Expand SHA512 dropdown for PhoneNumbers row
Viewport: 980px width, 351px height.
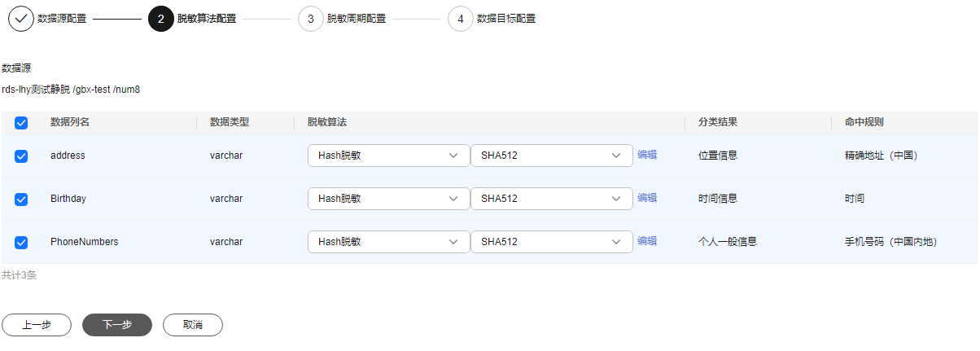pos(551,242)
